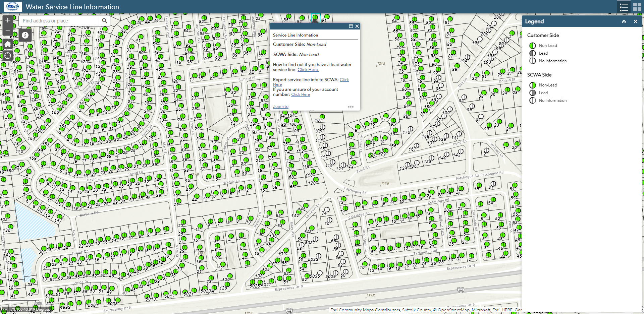This screenshot has height=314, width=644.
Task: Follow the report service line info link
Action: [x=344, y=80]
